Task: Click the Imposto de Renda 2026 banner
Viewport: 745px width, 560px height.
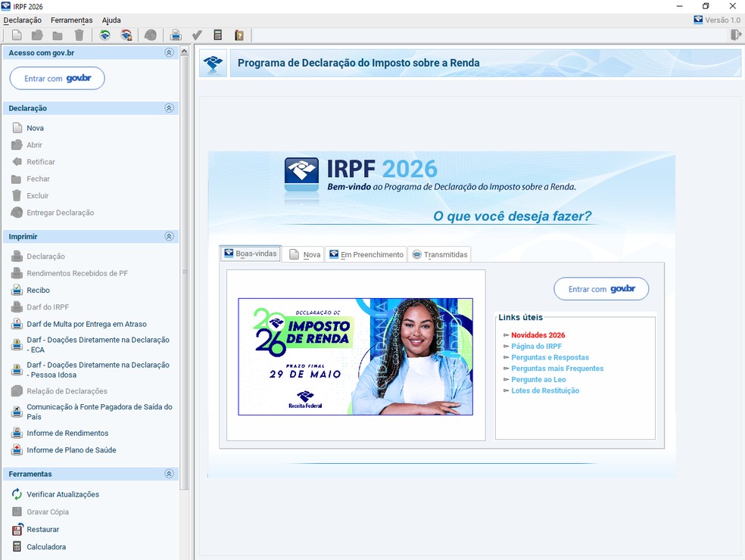Action: 355,356
